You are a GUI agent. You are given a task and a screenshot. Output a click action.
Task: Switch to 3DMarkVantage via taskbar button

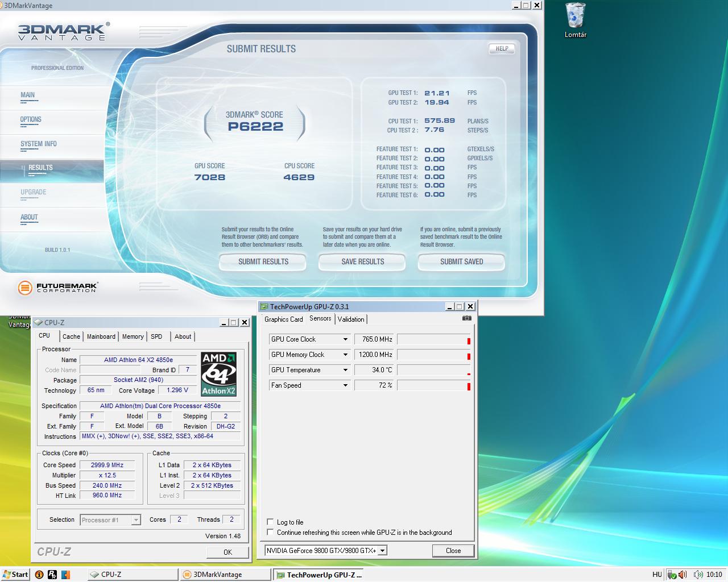(226, 575)
